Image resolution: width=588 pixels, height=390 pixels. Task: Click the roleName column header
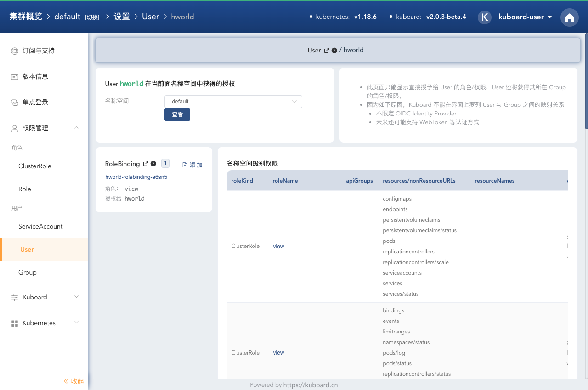click(285, 181)
